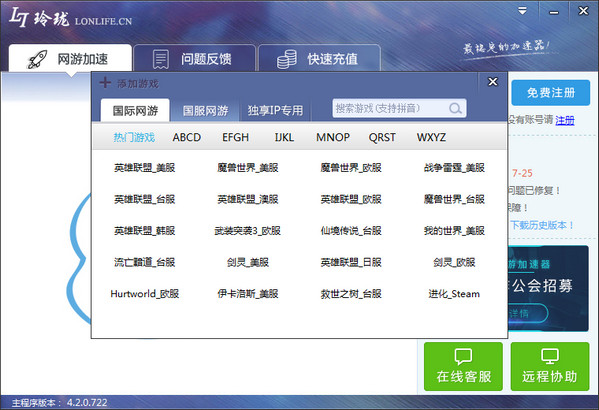The height and width of the screenshot is (410, 599).
Task: Select the MNOP letter filter
Action: coord(333,137)
